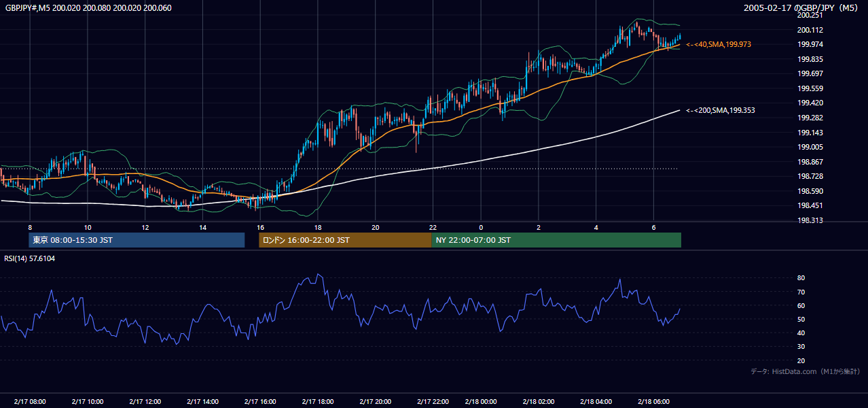Click hour label 8 under the price chart
The image size is (868, 408).
30,227
